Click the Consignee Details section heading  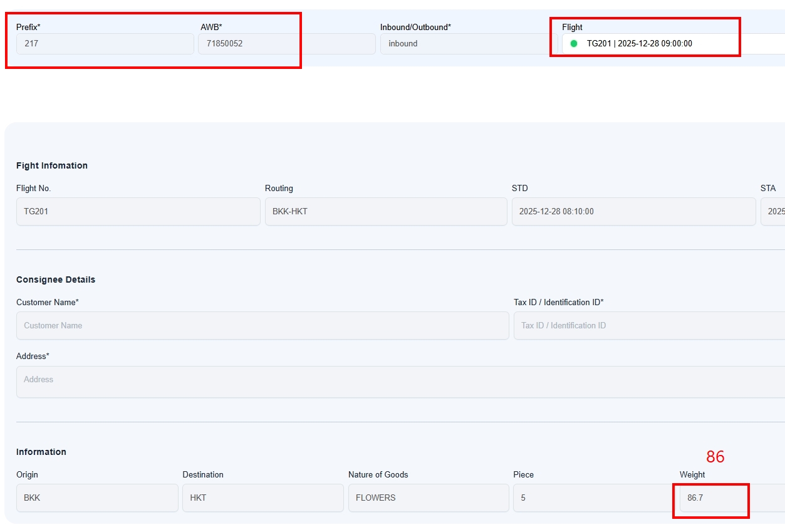tap(56, 279)
